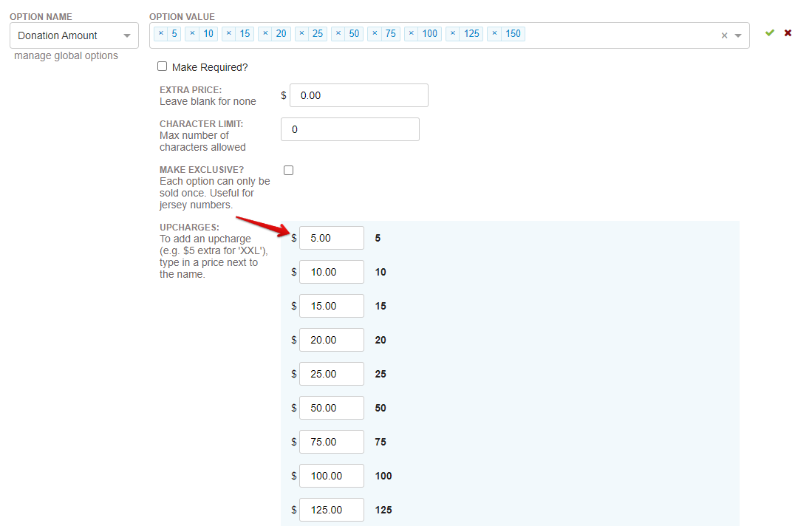
Task: Edit the upcharge field for option 50
Action: click(x=332, y=408)
